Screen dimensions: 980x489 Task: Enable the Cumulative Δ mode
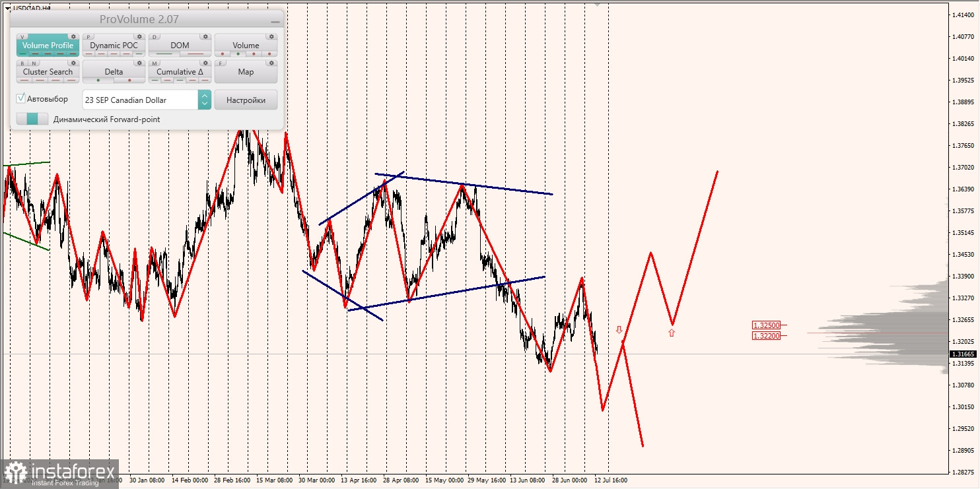coord(180,72)
